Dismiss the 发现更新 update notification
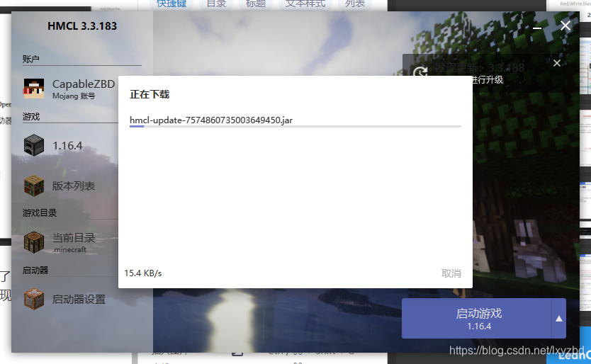The height and width of the screenshot is (364, 591). (557, 64)
